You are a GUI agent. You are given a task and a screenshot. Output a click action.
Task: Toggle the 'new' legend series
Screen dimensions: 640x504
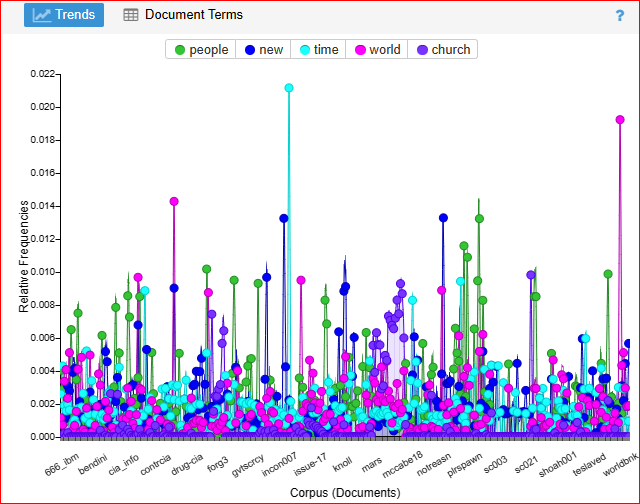click(x=263, y=50)
